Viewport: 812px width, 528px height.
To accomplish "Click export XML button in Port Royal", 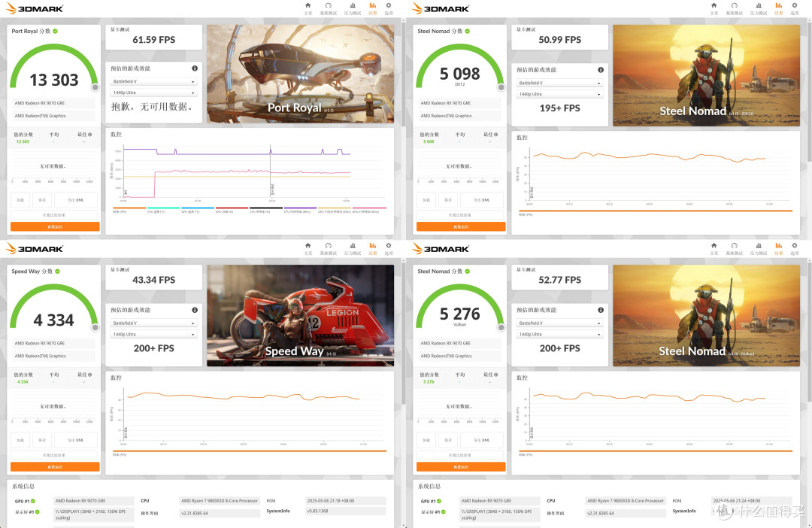I will coord(76,200).
